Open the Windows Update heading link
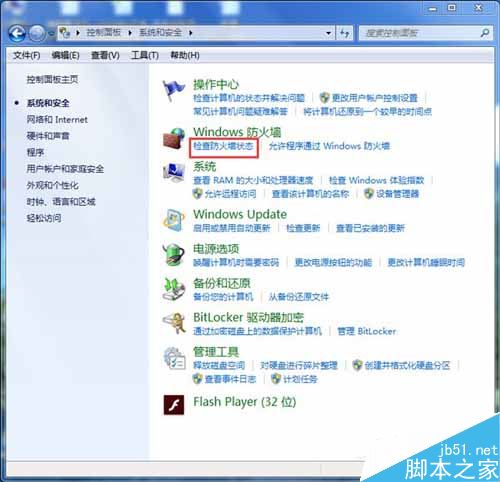This screenshot has height=482, width=500. tap(240, 214)
